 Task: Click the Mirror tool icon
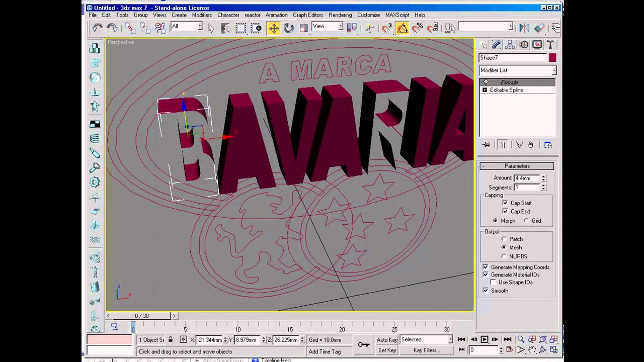(x=524, y=28)
